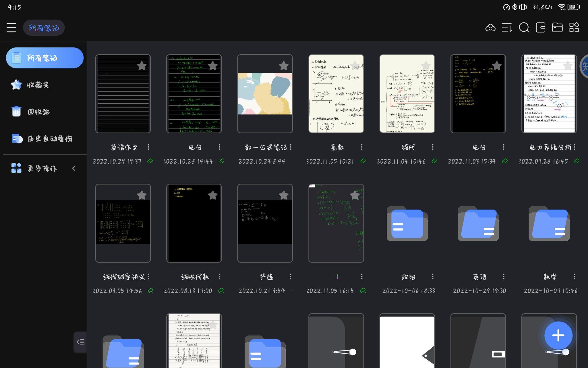
Task: Open the hamburger menu
Action: (11, 28)
